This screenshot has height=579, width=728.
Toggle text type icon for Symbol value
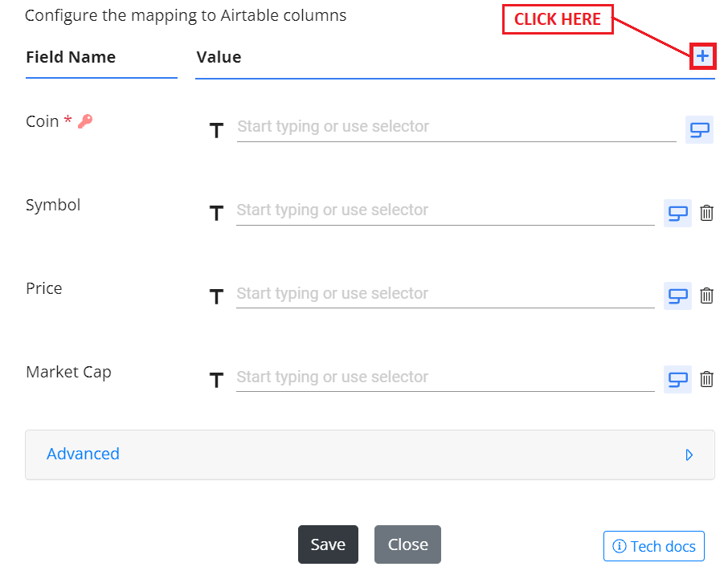coord(216,214)
